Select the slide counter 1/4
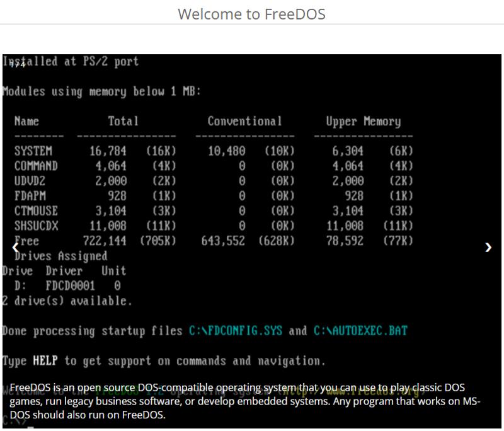This screenshot has width=504, height=431. [18, 65]
